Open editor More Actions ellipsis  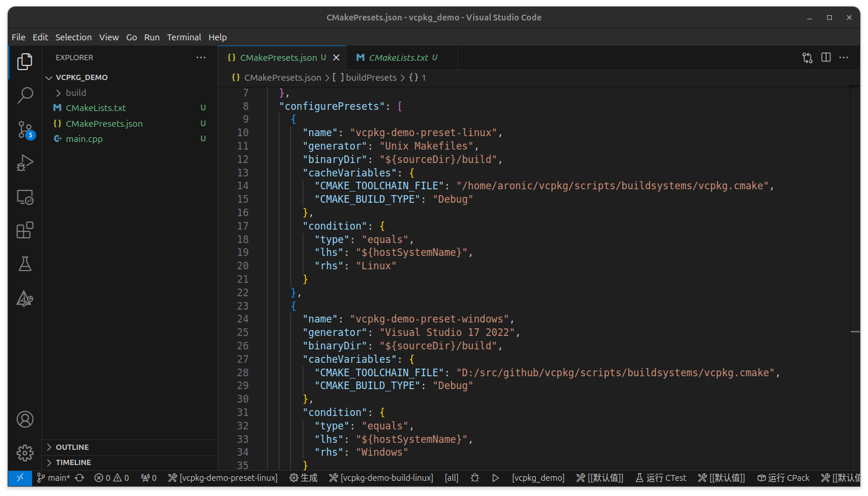coord(844,57)
